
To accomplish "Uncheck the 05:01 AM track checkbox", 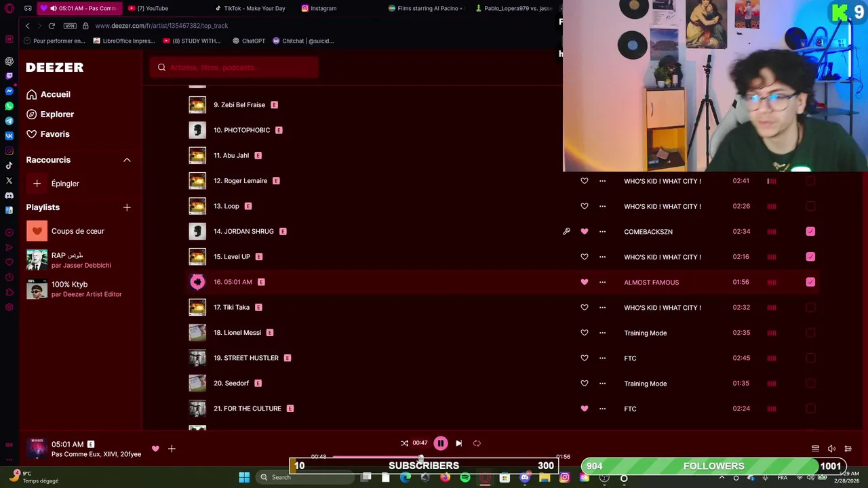I will (x=810, y=282).
